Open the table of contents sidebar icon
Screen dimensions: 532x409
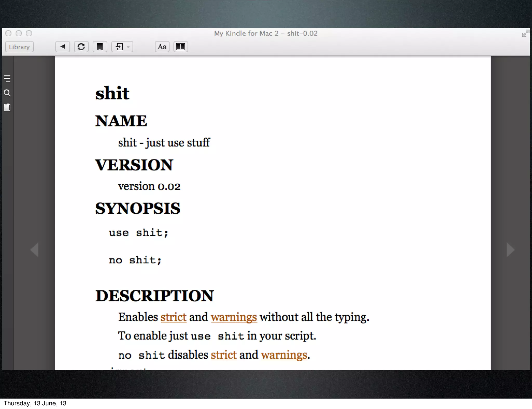click(x=7, y=78)
